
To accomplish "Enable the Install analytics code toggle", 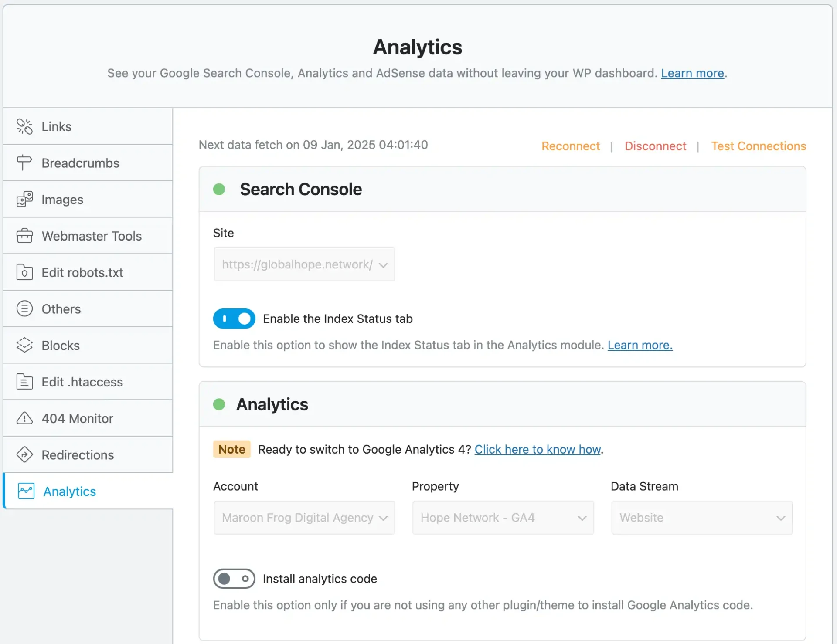I will (x=234, y=579).
